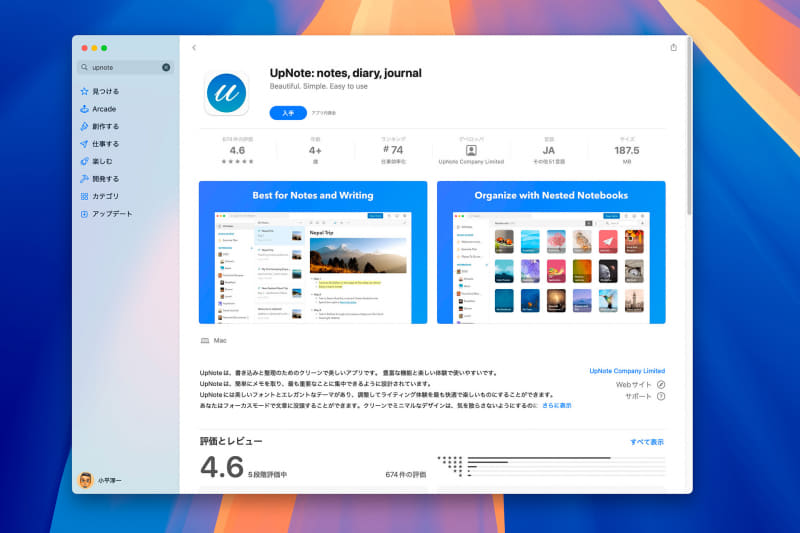Open the サポート link

click(x=638, y=396)
